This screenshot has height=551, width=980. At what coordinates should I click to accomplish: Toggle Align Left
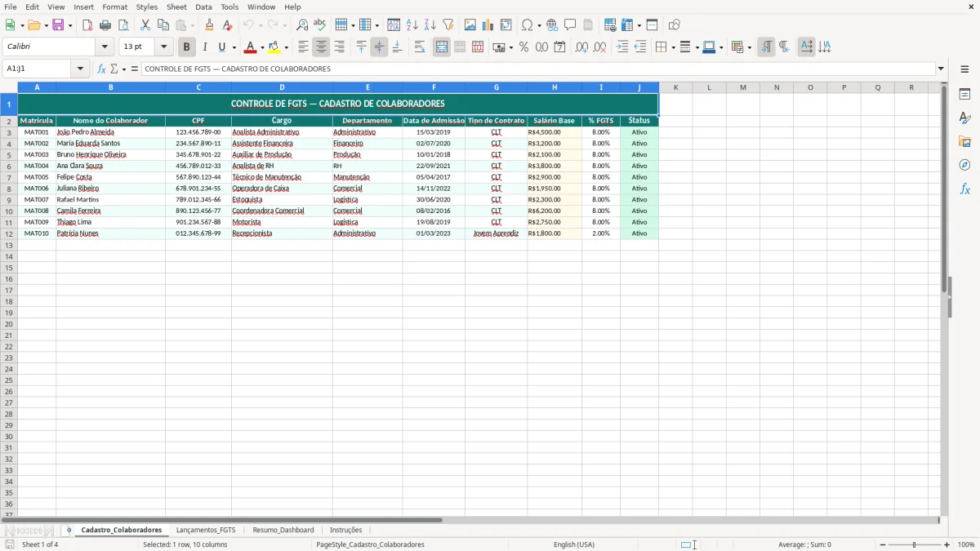[303, 47]
